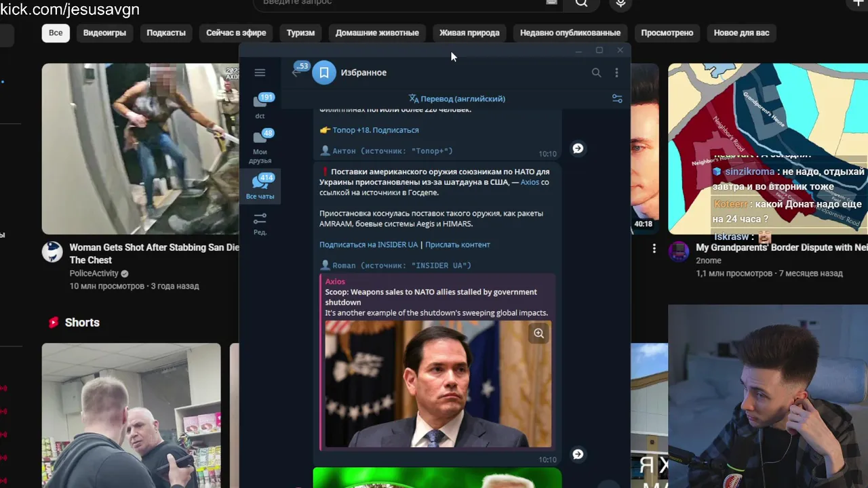Screen dimensions: 868x488
Task: Open the first Shorts video of two men
Action: [131, 415]
